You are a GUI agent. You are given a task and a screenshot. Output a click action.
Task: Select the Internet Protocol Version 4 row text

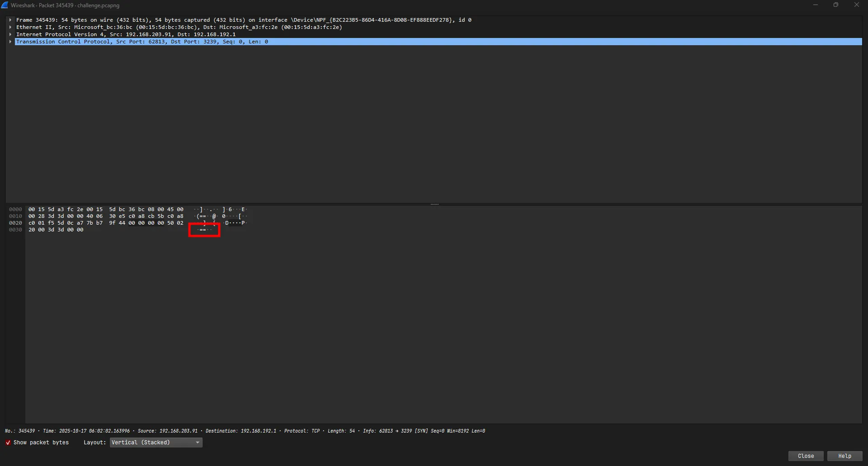(x=126, y=34)
